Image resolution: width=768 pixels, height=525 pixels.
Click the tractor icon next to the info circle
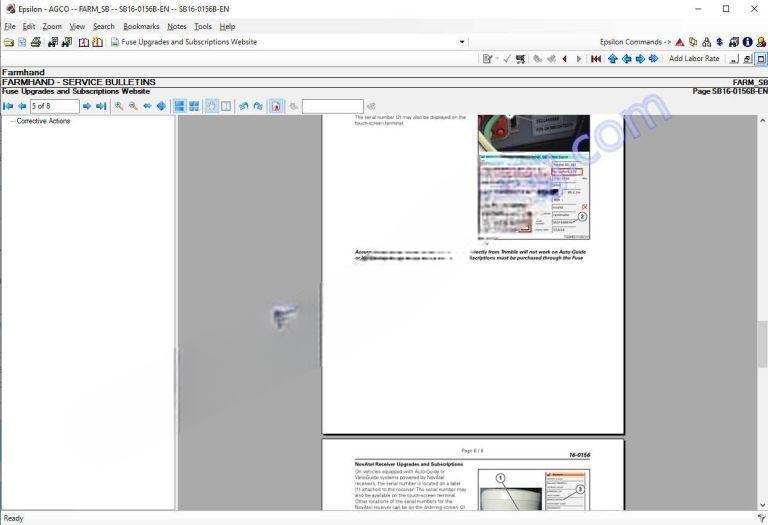(733, 42)
